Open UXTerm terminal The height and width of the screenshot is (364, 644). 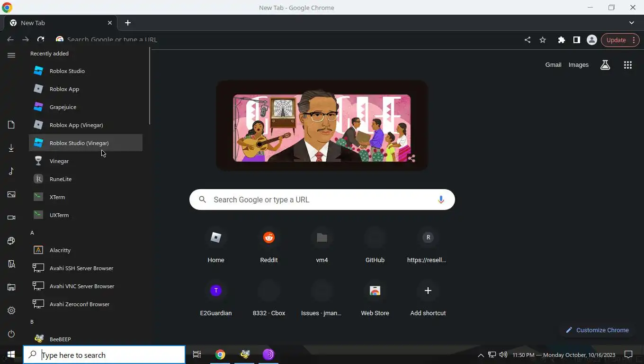coord(85,215)
